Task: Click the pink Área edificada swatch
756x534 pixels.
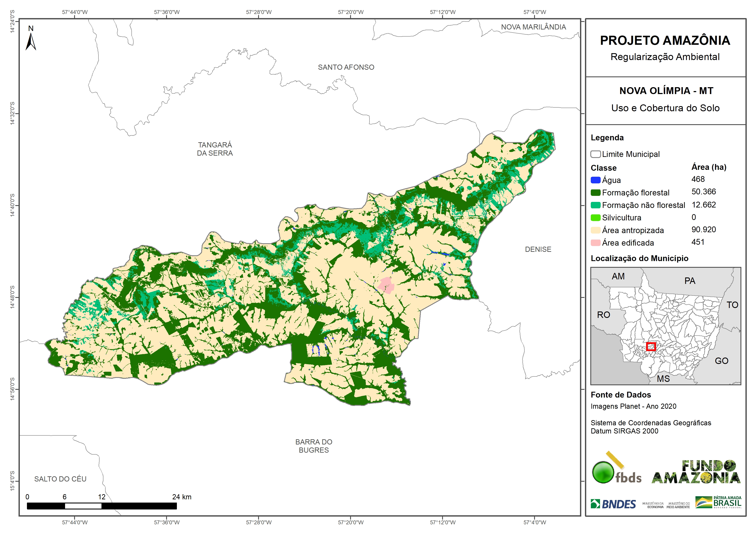Action: (595, 243)
